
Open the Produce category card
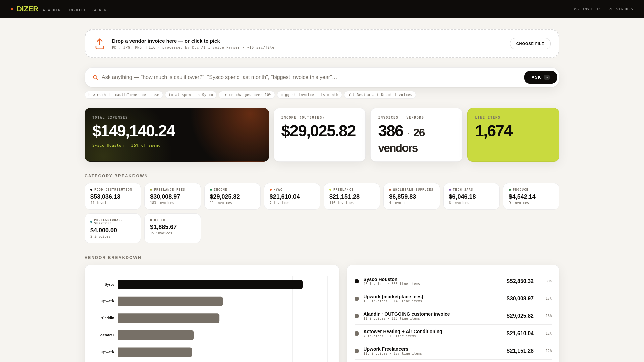531,196
